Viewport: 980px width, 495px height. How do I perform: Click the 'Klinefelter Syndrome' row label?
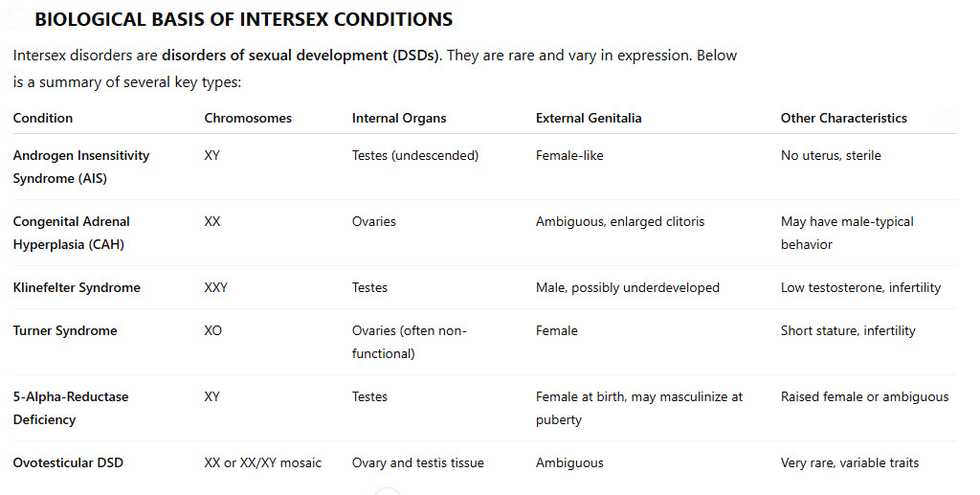pyautogui.click(x=77, y=287)
